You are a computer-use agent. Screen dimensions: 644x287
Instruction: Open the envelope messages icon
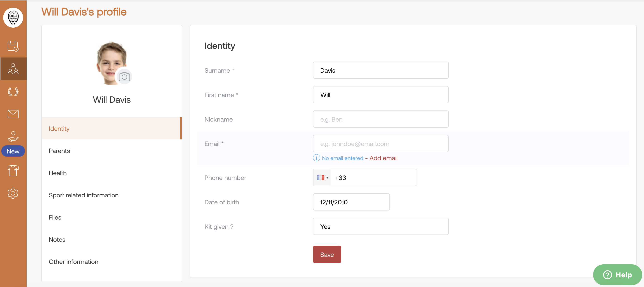point(13,114)
